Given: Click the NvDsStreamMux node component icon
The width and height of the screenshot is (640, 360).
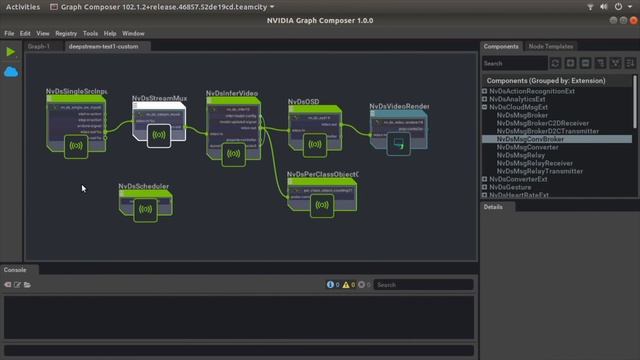Looking at the screenshot, I should point(159,136).
